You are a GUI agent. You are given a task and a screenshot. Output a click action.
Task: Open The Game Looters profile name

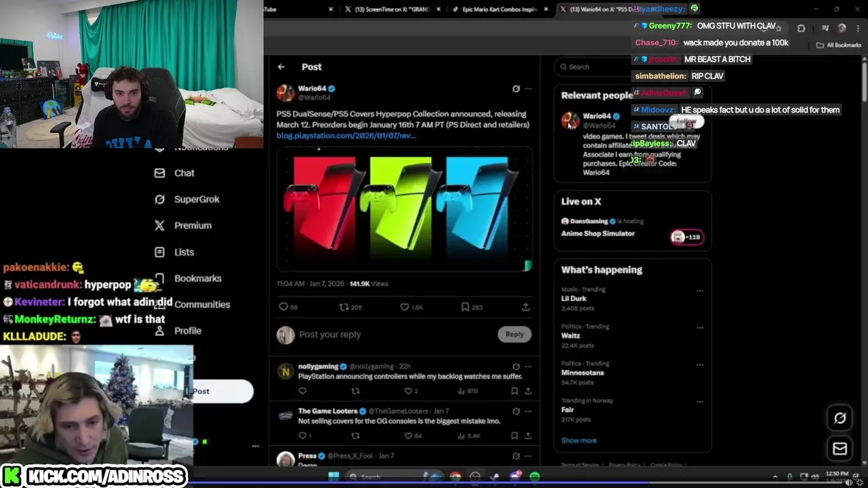328,411
